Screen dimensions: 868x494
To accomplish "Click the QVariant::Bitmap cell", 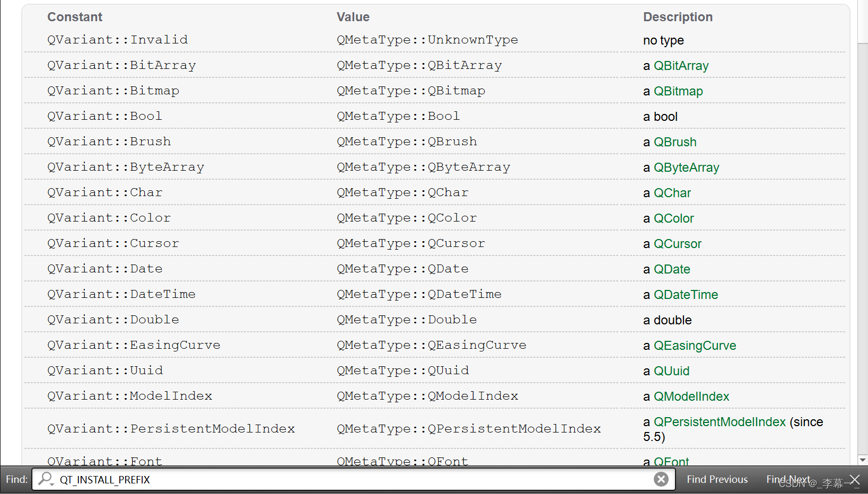I will click(113, 91).
